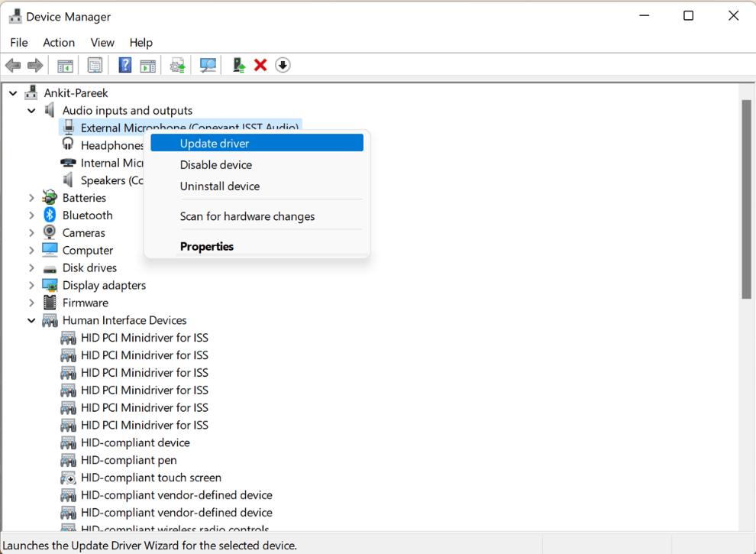Select the Human Interface Devices label
This screenshot has height=554, width=756.
(124, 320)
